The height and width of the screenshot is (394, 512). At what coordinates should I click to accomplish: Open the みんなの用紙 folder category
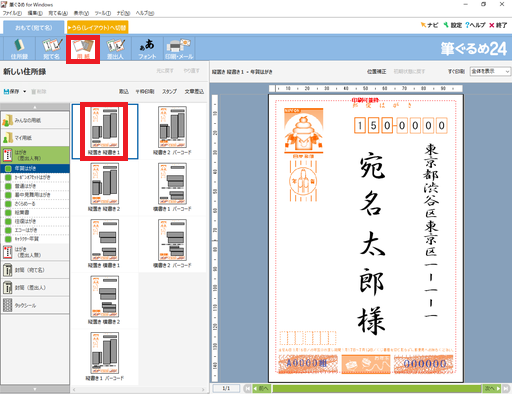click(x=35, y=120)
